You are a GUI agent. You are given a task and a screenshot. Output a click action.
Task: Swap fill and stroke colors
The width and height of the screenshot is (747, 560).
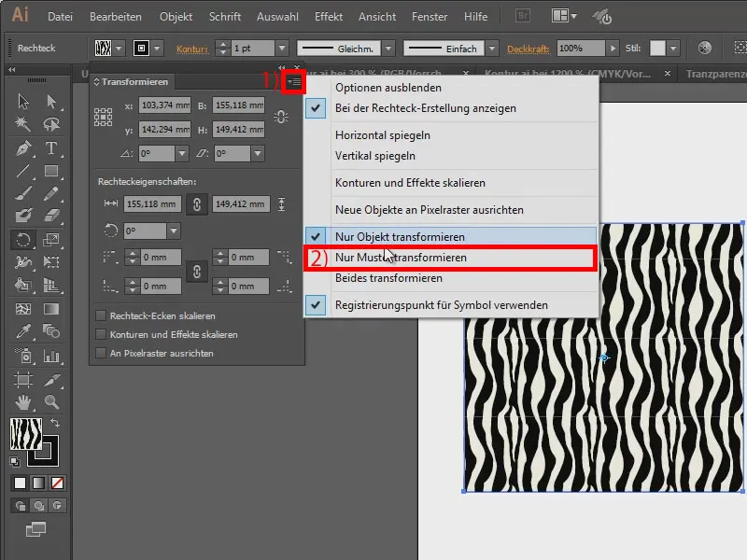tap(55, 423)
